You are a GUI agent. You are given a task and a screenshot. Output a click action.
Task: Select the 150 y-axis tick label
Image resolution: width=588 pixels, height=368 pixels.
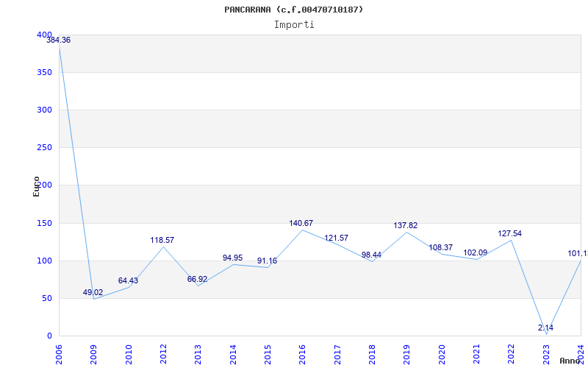coord(44,224)
